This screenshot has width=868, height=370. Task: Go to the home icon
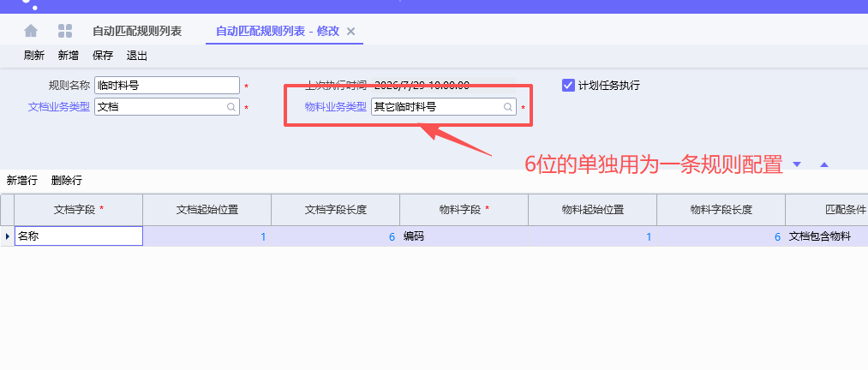(31, 31)
